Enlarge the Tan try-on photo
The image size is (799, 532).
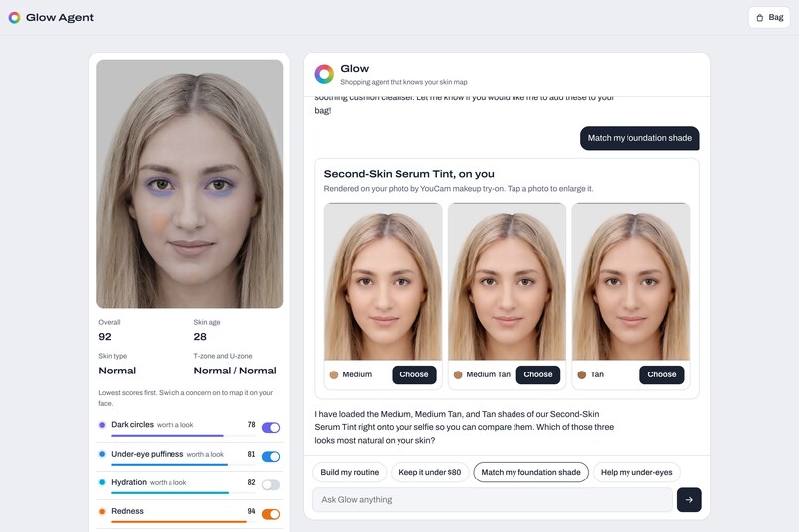coord(630,281)
